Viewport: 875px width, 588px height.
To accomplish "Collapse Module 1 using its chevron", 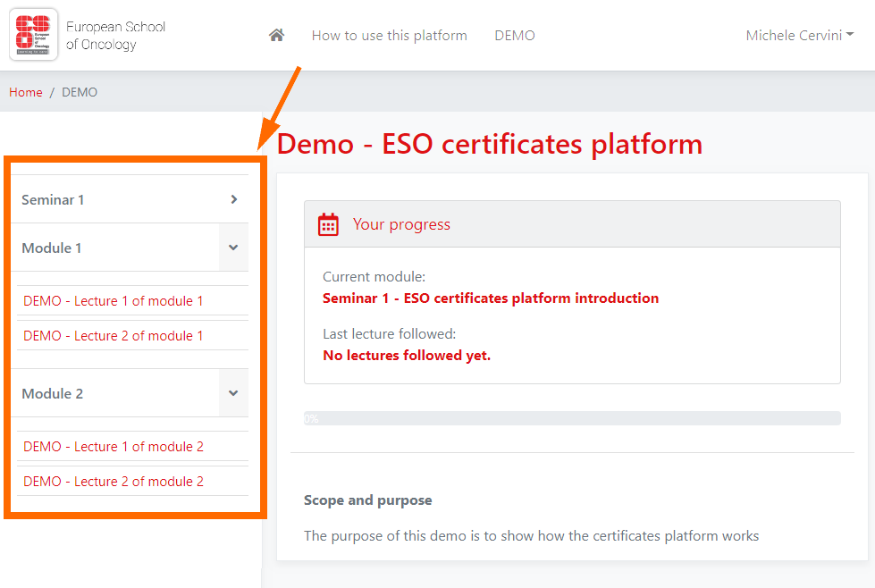I will 233,248.
